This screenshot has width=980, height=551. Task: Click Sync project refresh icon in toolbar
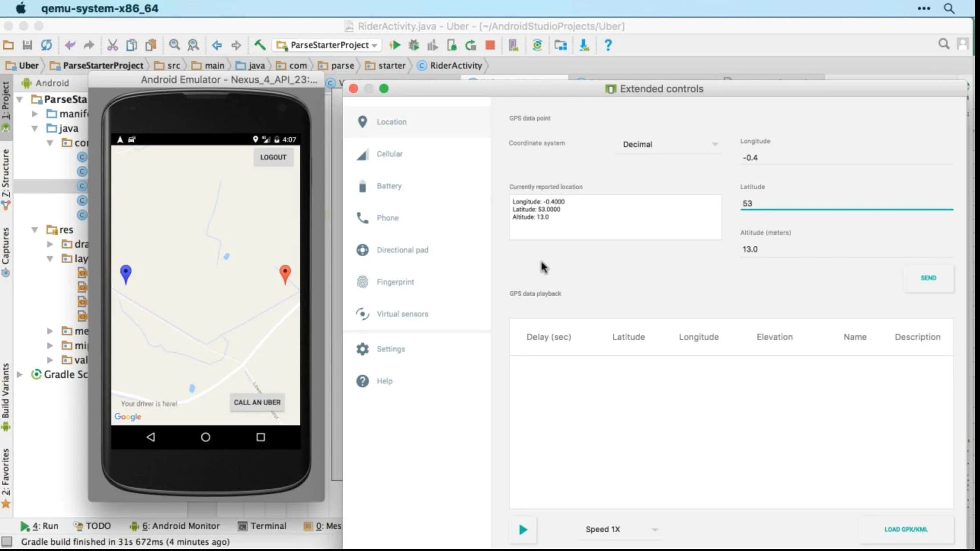point(46,45)
